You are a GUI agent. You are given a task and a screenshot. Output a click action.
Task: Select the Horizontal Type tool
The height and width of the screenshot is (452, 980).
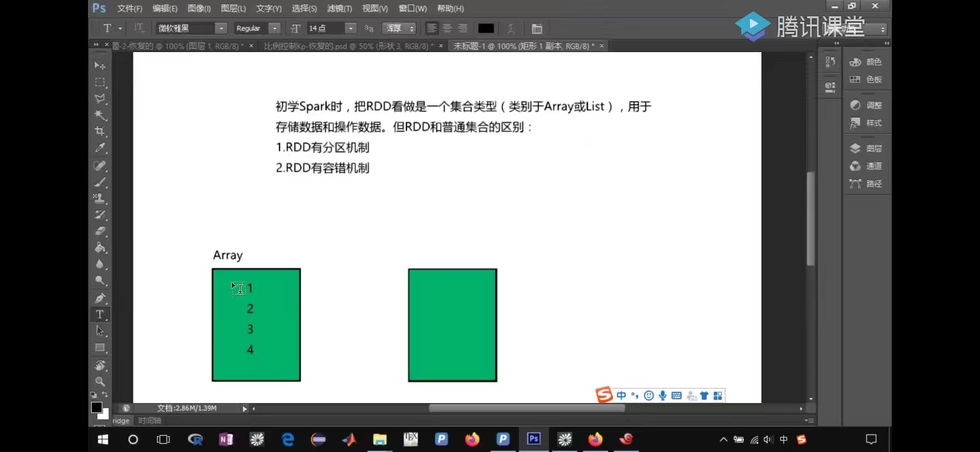(x=100, y=314)
